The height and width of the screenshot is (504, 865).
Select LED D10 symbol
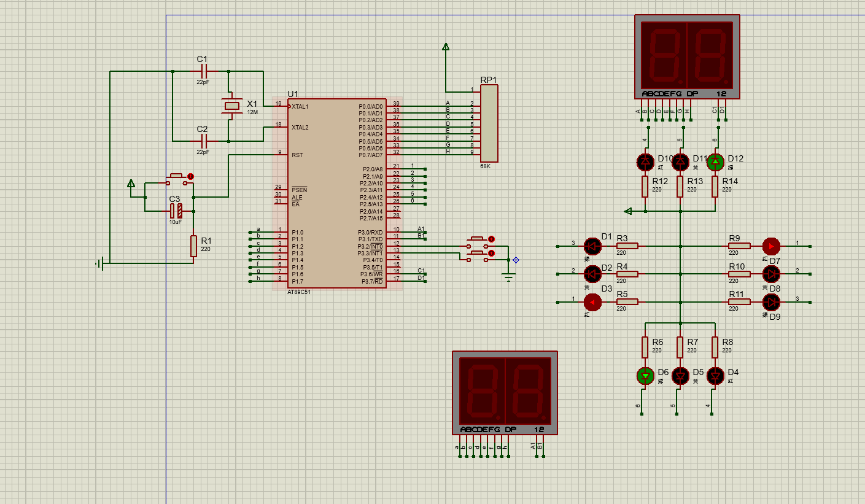coord(645,162)
